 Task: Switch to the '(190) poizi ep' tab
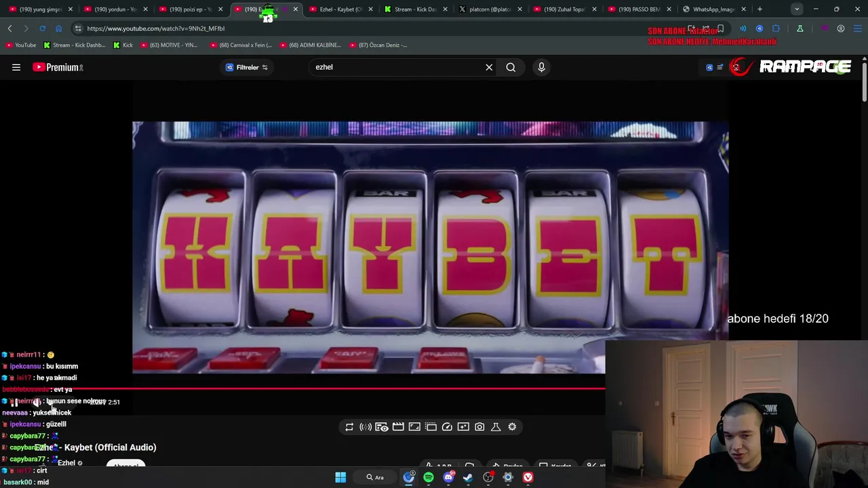(x=190, y=9)
